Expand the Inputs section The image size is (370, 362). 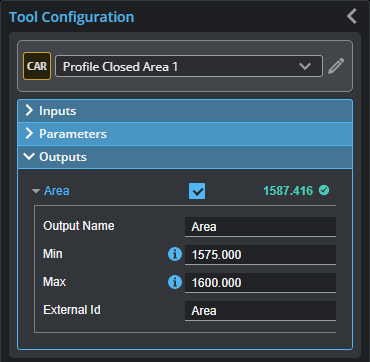click(x=185, y=111)
